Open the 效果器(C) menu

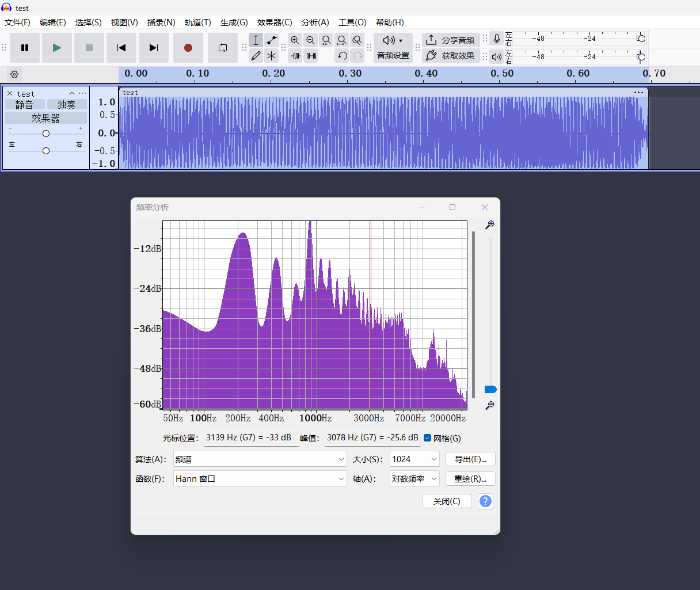pos(274,22)
